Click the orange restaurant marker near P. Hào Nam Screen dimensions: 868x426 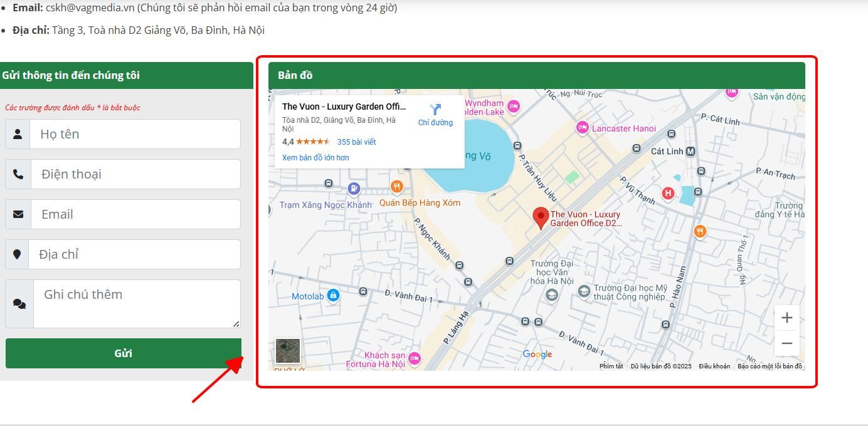[700, 232]
